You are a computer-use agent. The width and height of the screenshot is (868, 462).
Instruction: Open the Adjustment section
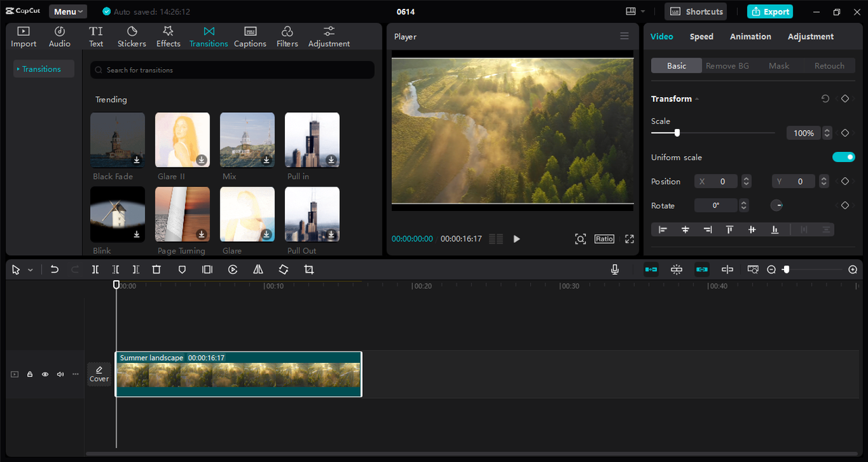[x=329, y=37]
